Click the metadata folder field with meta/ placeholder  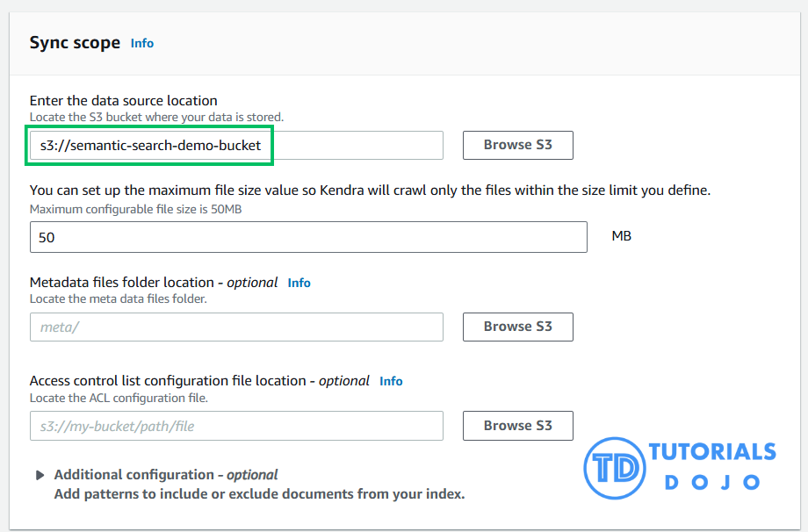(235, 327)
